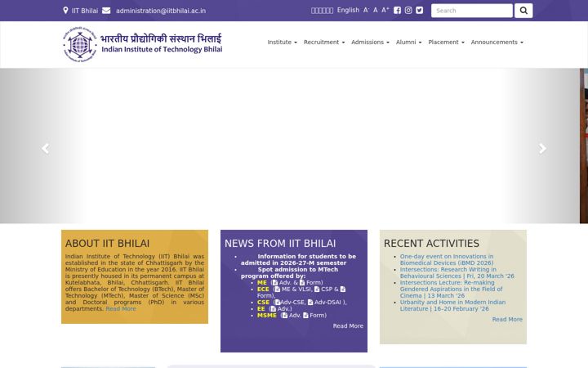The width and height of the screenshot is (588, 368).
Task: Open Innovations in Biomedical Devices event link
Action: tap(447, 259)
